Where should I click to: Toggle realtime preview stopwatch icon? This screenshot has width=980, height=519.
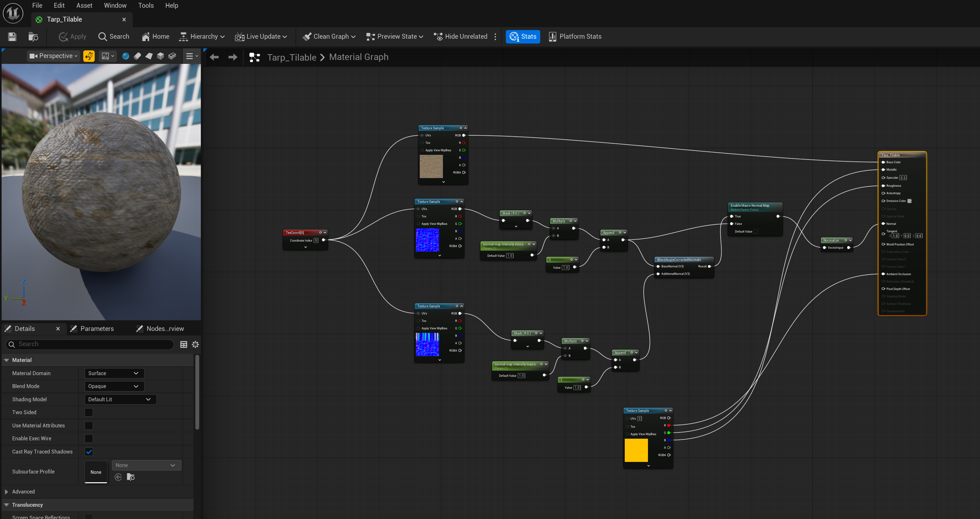(x=89, y=56)
